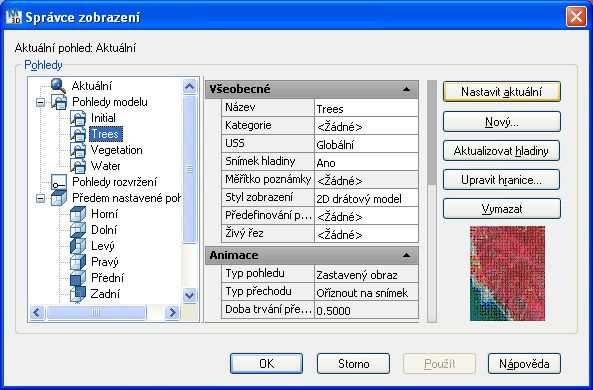Click the Vegetation view icon
The width and height of the screenshot is (593, 390).
click(78, 150)
